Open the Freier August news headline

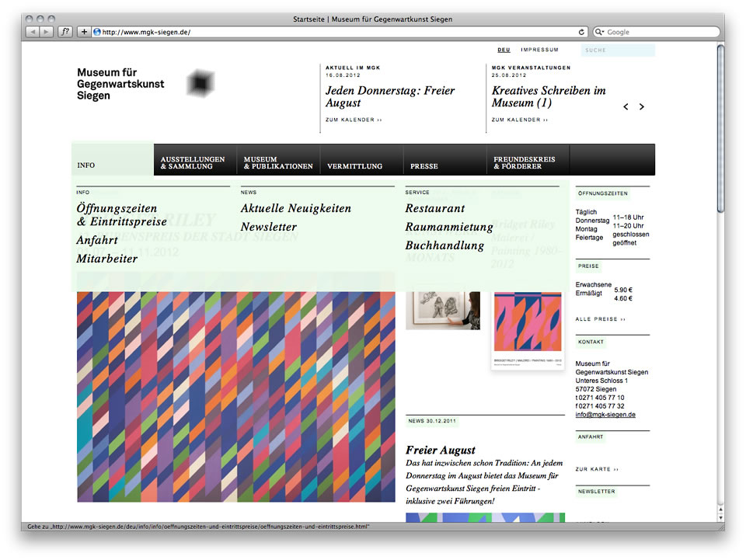pyautogui.click(x=441, y=450)
